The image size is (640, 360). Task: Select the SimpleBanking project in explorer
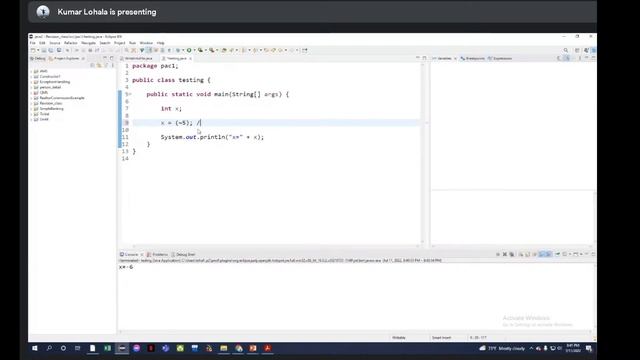click(x=51, y=109)
